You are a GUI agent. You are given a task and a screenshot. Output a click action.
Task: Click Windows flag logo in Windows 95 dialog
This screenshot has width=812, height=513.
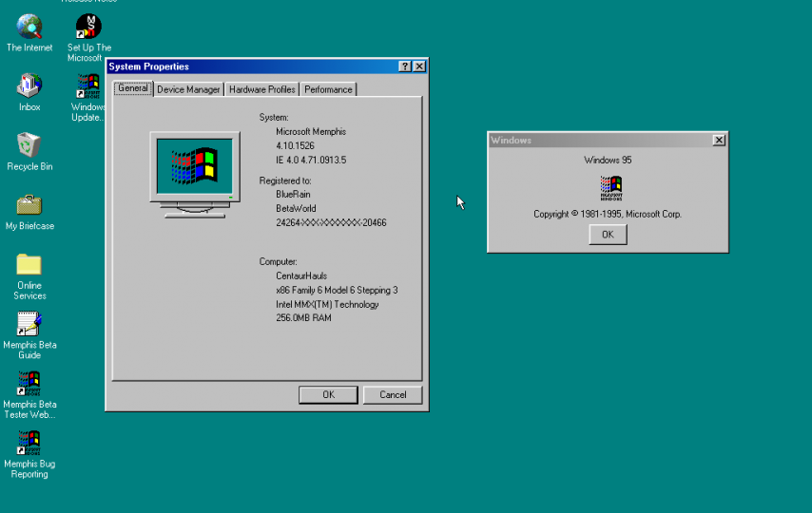click(x=611, y=188)
